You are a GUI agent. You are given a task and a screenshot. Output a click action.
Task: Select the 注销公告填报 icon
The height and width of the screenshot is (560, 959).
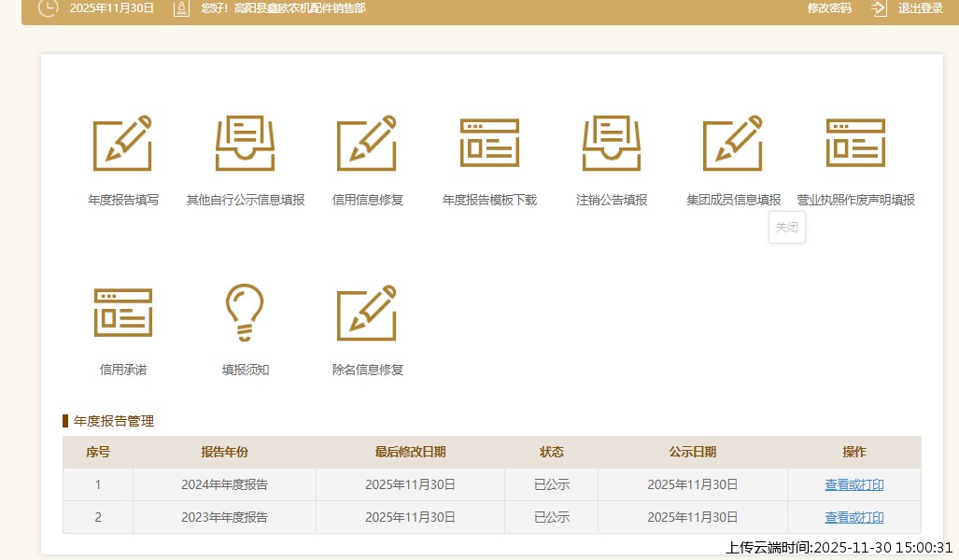[612, 144]
